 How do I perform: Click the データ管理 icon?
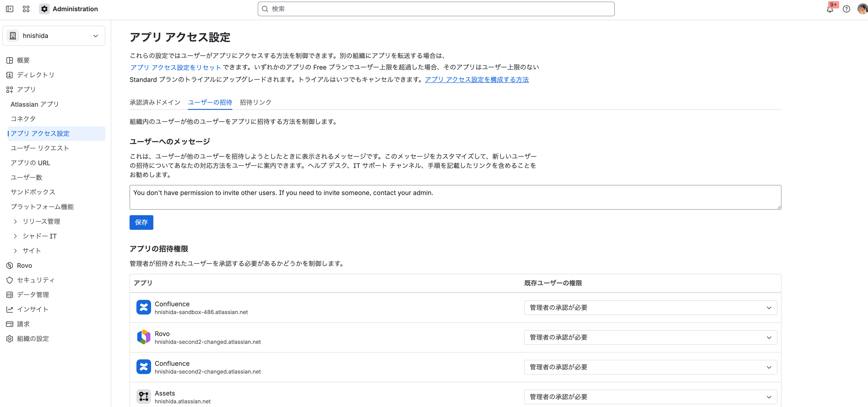click(x=9, y=295)
